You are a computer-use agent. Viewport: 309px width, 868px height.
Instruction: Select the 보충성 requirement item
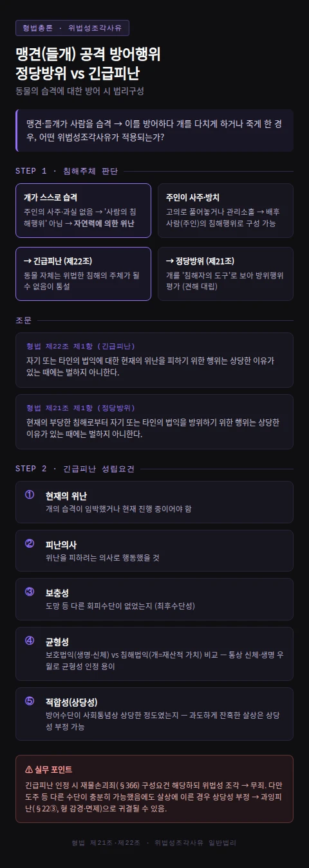(154, 599)
